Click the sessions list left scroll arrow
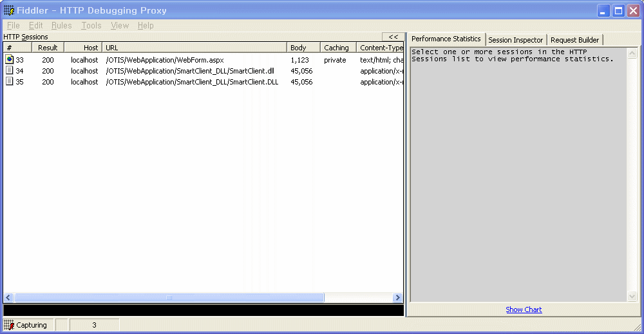The image size is (644, 334). coord(8,297)
